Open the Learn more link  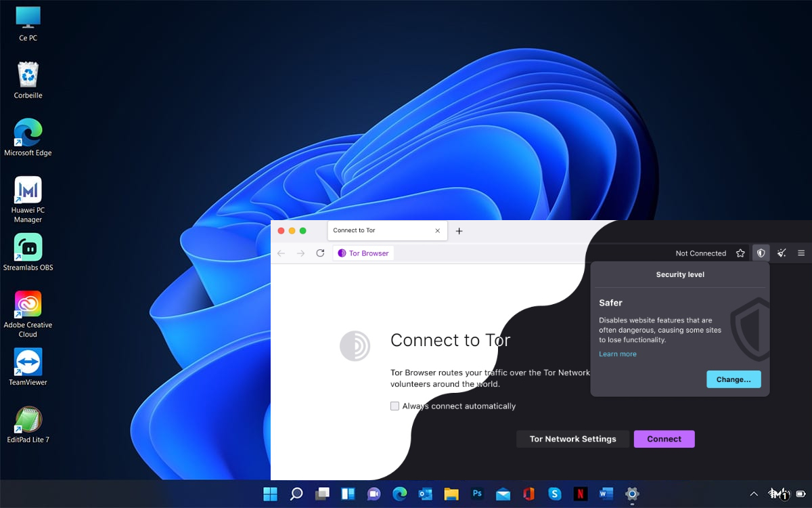pos(617,354)
